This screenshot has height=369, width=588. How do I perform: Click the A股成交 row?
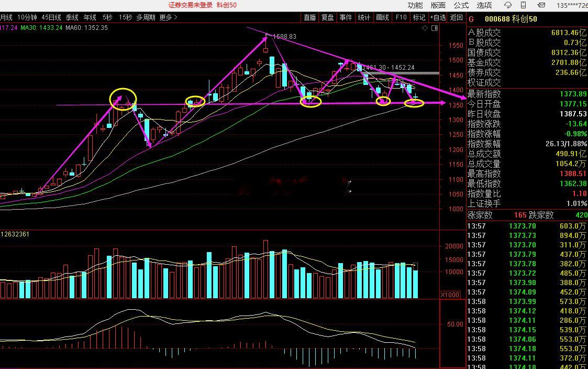pos(527,32)
